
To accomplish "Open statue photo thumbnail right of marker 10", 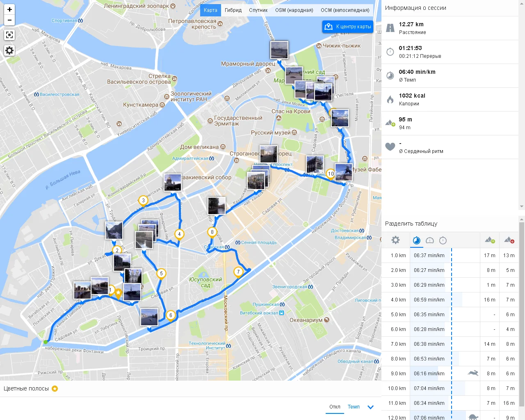I will pos(344,172).
